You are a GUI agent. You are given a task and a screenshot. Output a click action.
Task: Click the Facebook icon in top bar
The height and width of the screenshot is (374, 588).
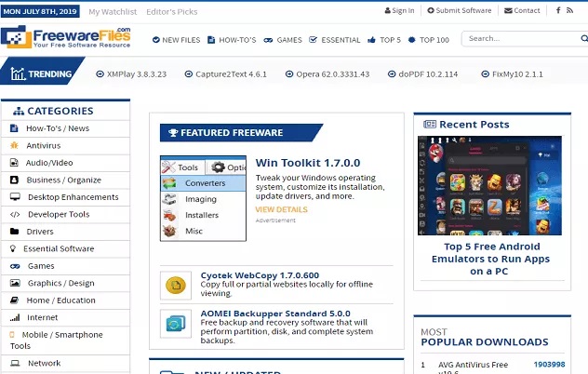(x=558, y=10)
